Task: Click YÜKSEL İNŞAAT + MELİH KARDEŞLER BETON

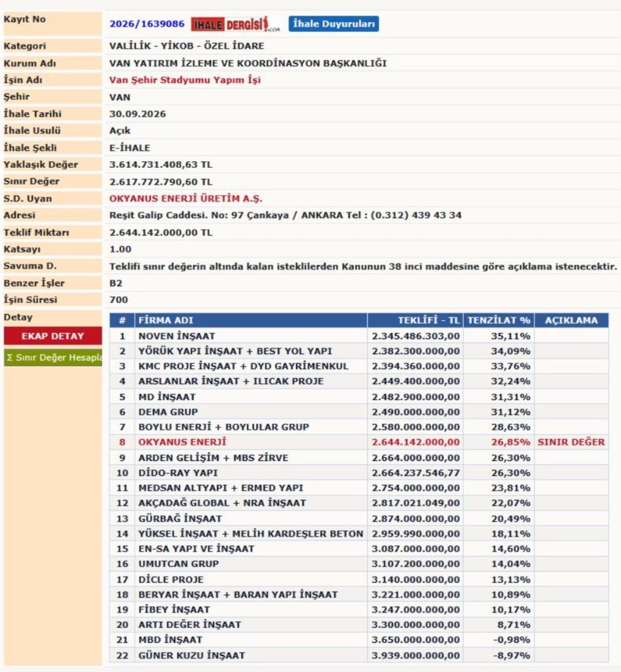Action: (251, 533)
